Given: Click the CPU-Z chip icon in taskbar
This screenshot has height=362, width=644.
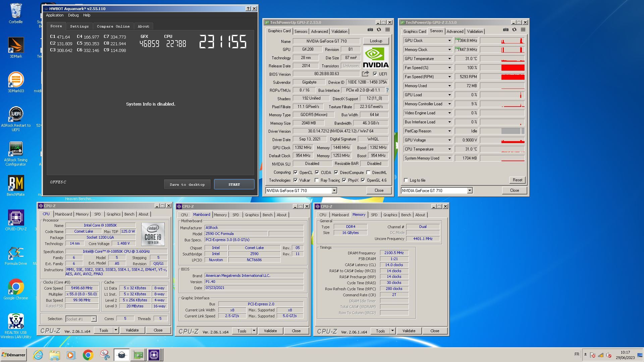Looking at the screenshot, I should tap(154, 355).
